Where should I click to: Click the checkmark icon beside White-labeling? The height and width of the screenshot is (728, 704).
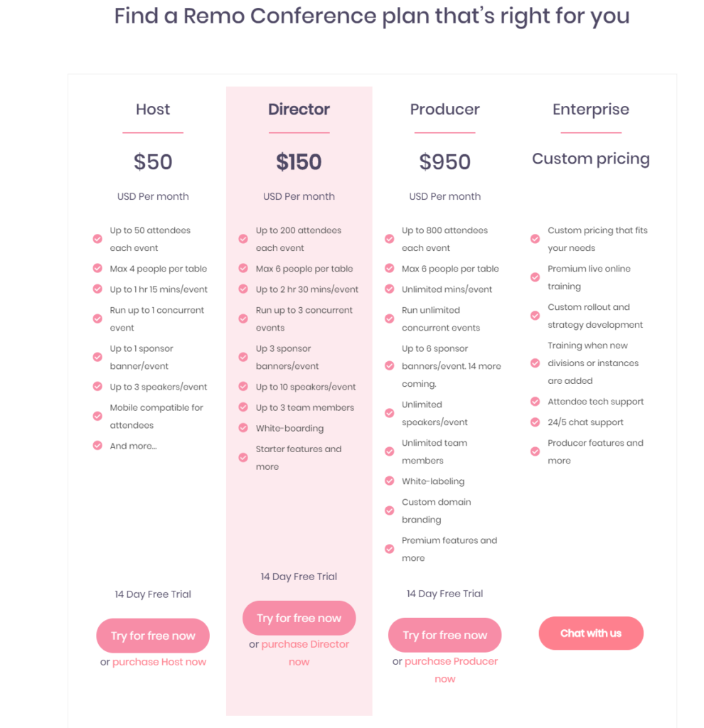tap(390, 481)
